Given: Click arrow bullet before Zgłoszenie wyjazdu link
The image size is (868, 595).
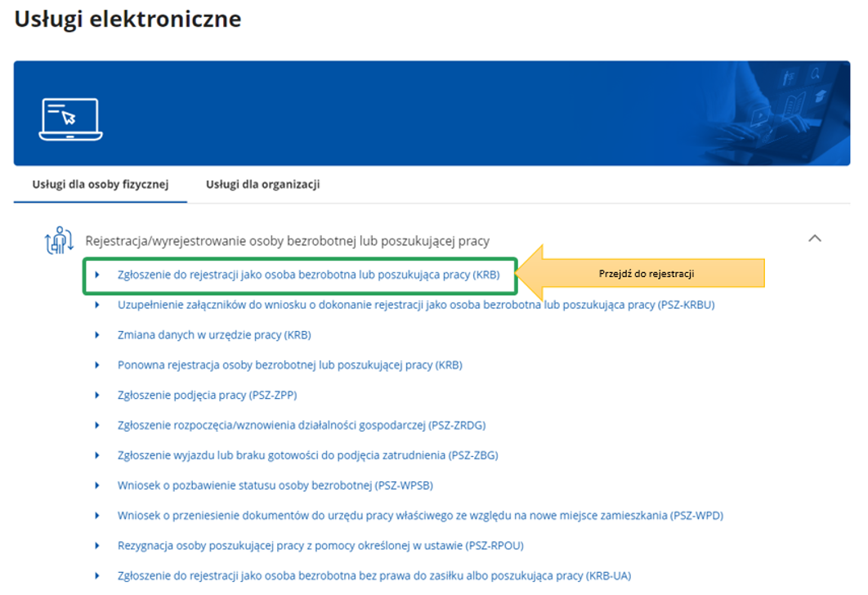Looking at the screenshot, I should [97, 455].
